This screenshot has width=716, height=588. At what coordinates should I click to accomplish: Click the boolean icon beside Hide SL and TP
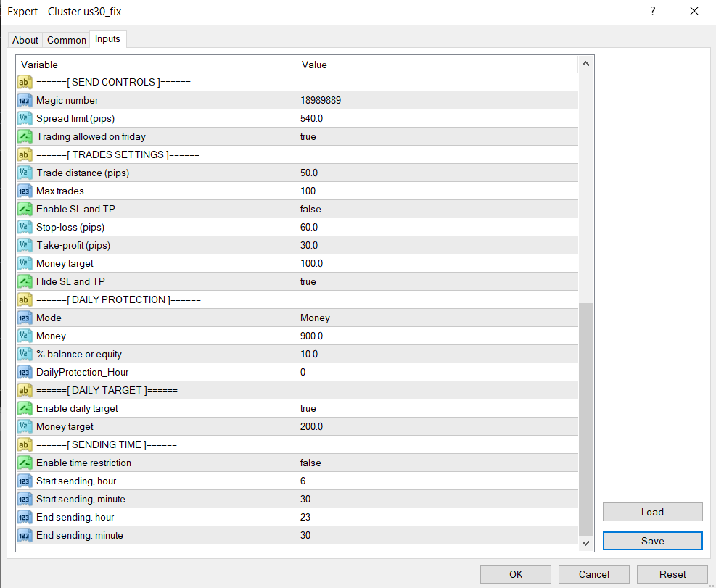[x=25, y=281]
